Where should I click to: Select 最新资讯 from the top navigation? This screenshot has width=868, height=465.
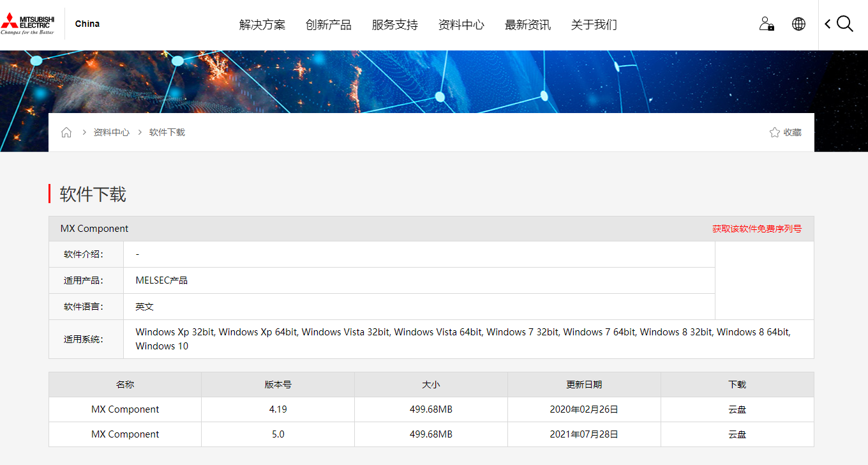pos(527,24)
